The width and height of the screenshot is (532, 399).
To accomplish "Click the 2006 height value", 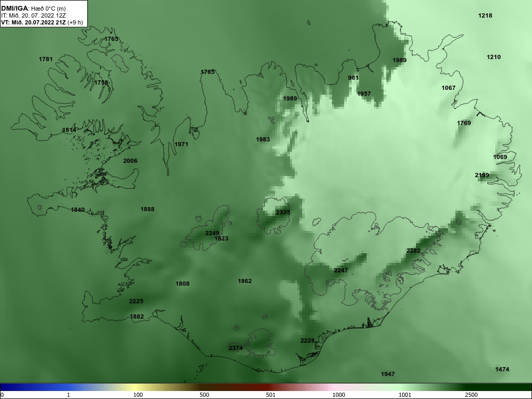I will click(x=130, y=161).
